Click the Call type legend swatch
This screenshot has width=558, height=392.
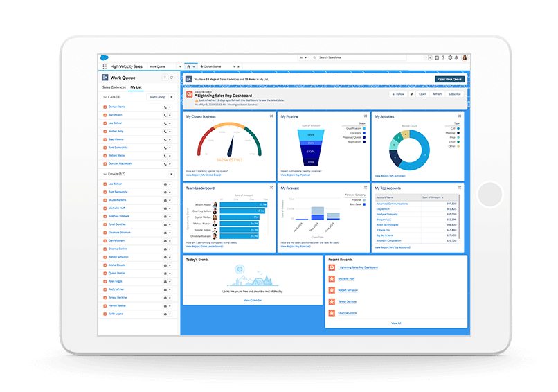458,129
